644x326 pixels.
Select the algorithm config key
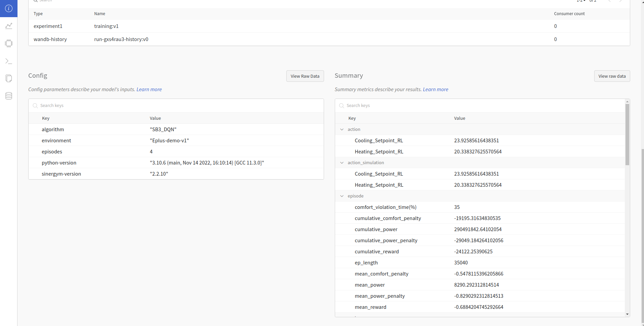point(53,130)
